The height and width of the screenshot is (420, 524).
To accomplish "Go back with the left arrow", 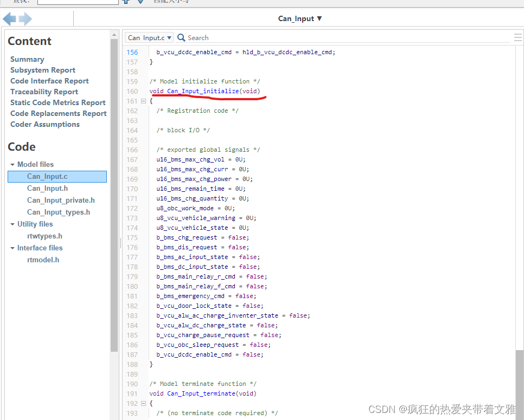I will pyautogui.click(x=9, y=18).
